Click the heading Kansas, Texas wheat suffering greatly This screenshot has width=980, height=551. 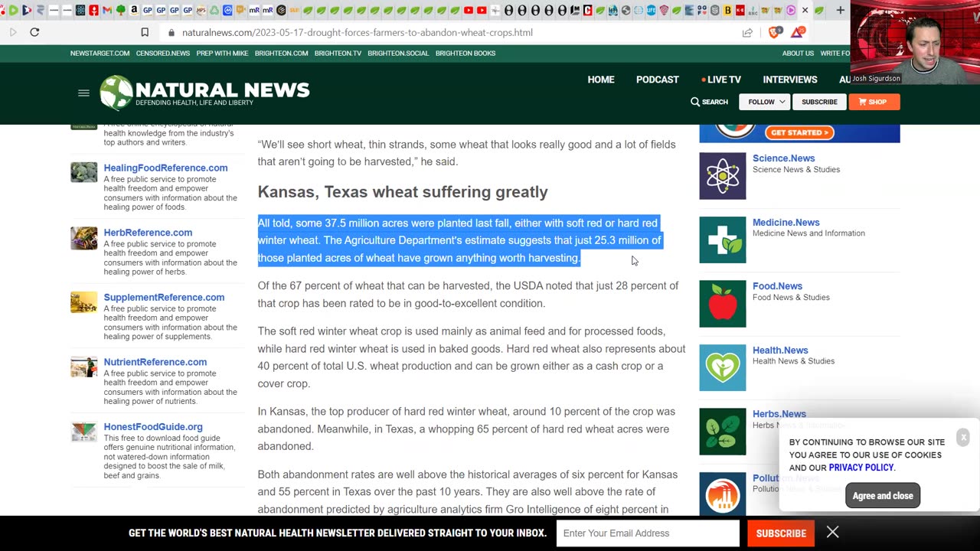[403, 192]
